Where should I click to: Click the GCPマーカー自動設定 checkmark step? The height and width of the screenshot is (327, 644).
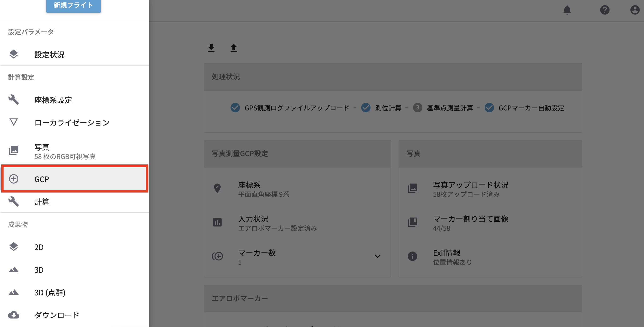pos(489,108)
